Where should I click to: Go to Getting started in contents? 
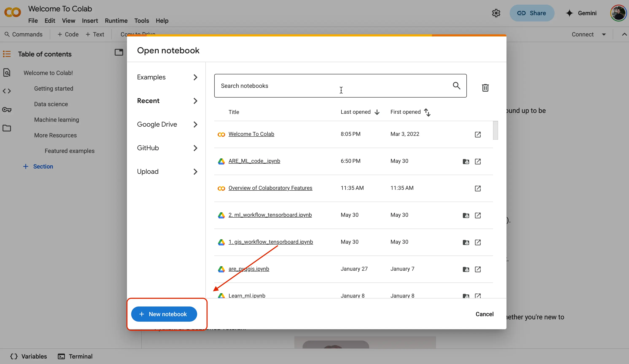point(54,88)
